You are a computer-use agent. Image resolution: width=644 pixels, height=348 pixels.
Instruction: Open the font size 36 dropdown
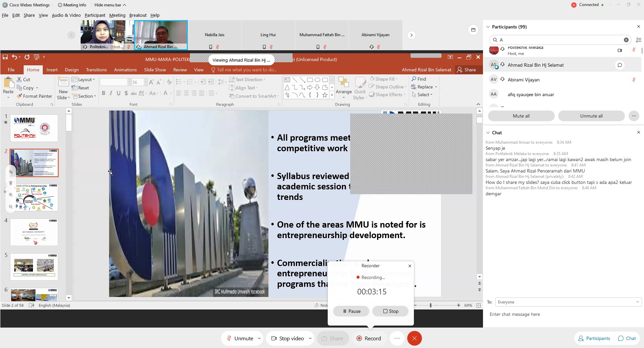[x=146, y=82]
